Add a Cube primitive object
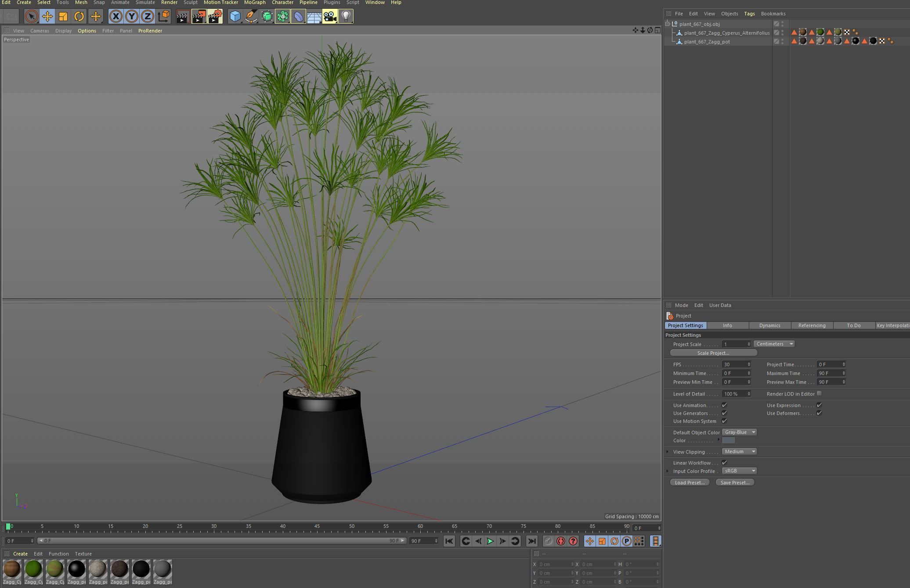910x588 pixels. (x=235, y=17)
